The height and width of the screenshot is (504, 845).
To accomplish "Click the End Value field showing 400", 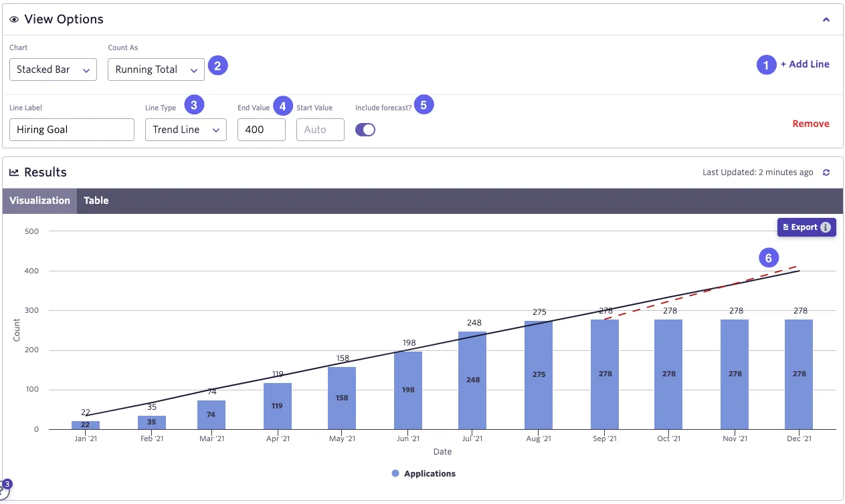I will pos(262,130).
